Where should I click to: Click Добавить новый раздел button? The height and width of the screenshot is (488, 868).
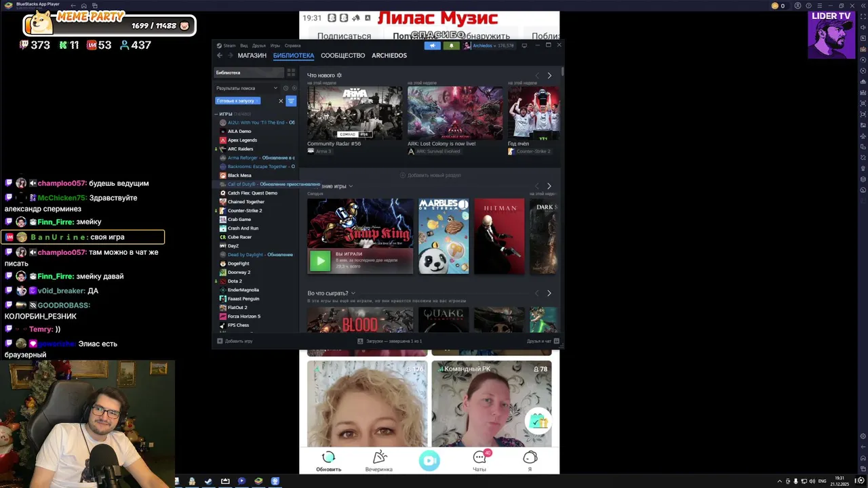(430, 176)
